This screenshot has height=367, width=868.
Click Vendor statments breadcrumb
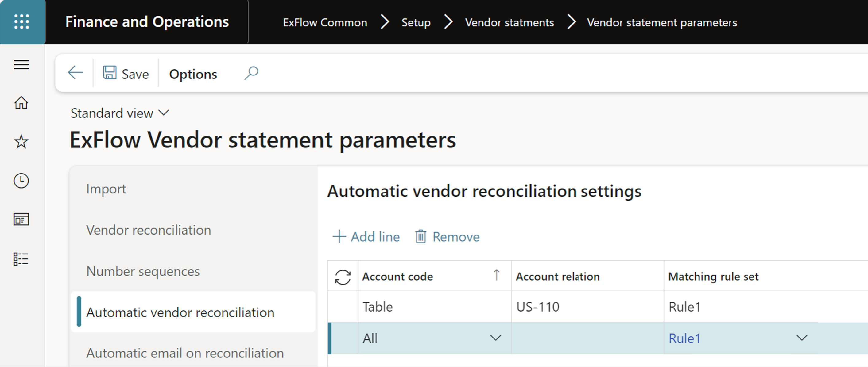(x=510, y=22)
